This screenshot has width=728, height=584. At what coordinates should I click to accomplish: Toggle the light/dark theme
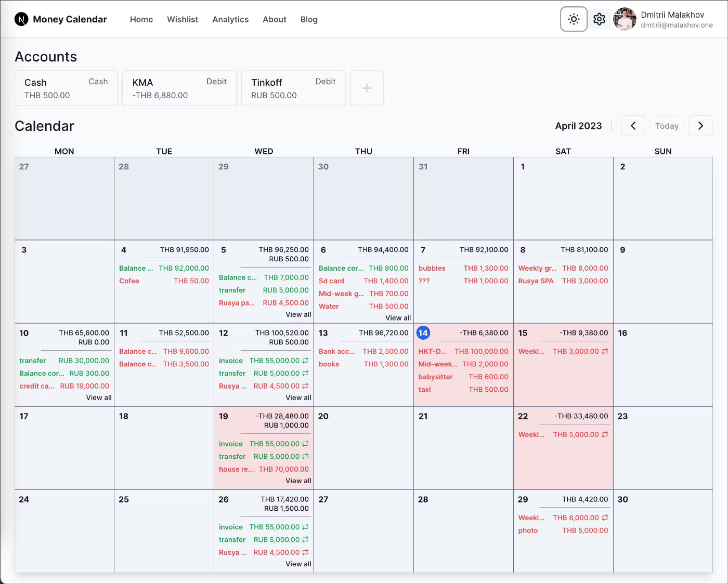coord(574,19)
